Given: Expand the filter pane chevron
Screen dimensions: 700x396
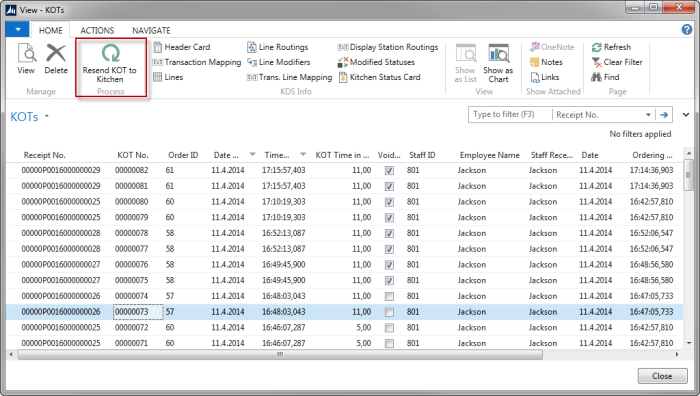Looking at the screenshot, I should pos(686,115).
